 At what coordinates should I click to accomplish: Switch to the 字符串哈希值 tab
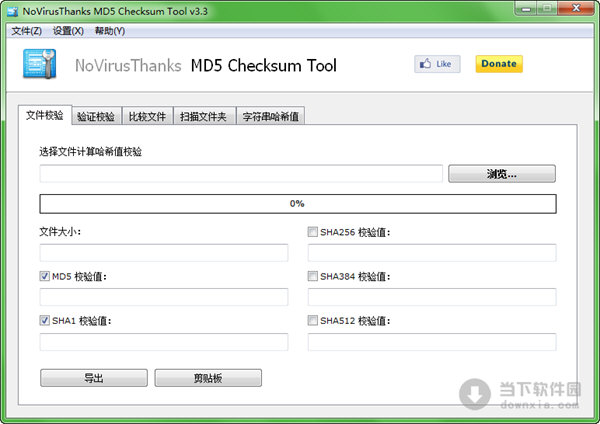point(271,116)
